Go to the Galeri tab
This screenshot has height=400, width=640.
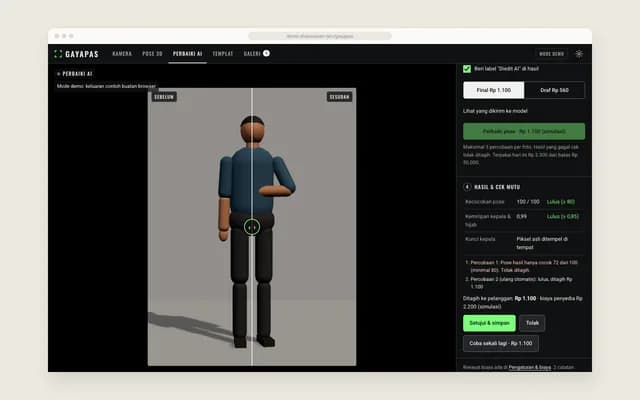[x=252, y=54]
